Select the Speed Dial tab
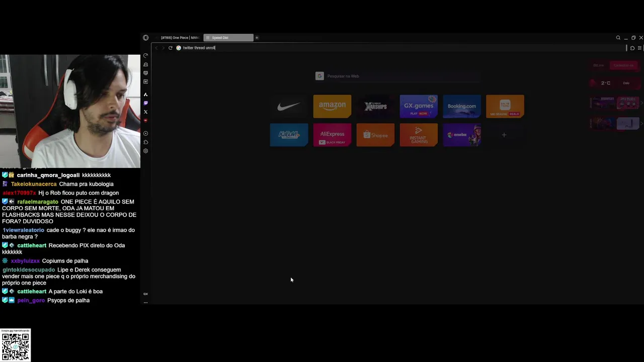 coord(228,38)
